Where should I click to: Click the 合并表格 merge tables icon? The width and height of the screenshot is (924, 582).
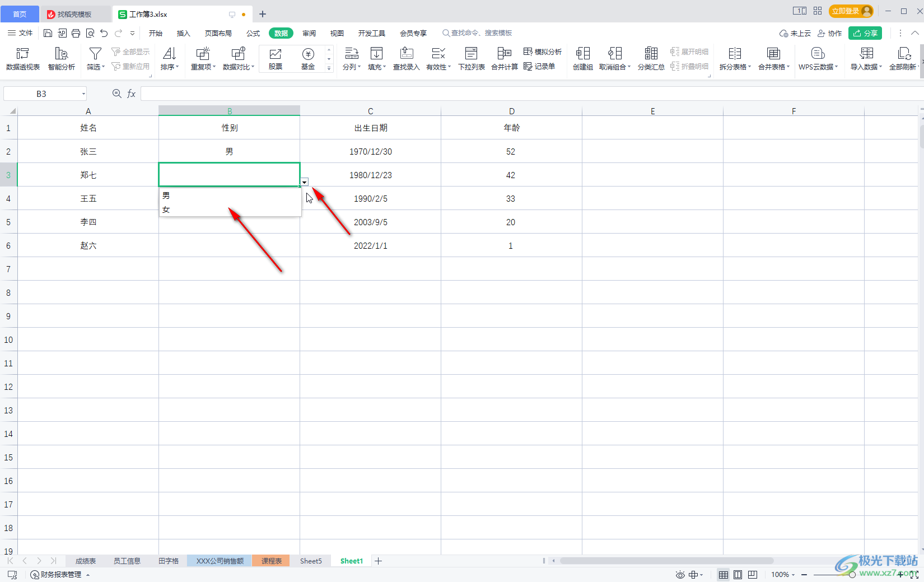774,53
